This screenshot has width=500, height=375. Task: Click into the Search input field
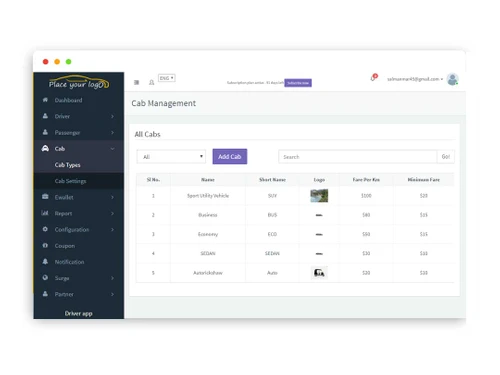tap(358, 157)
